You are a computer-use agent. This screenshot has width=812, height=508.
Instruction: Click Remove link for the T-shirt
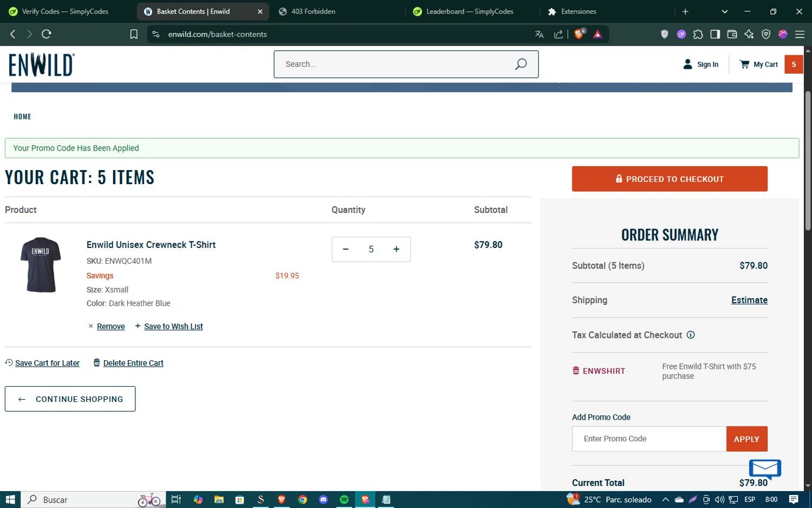click(110, 326)
